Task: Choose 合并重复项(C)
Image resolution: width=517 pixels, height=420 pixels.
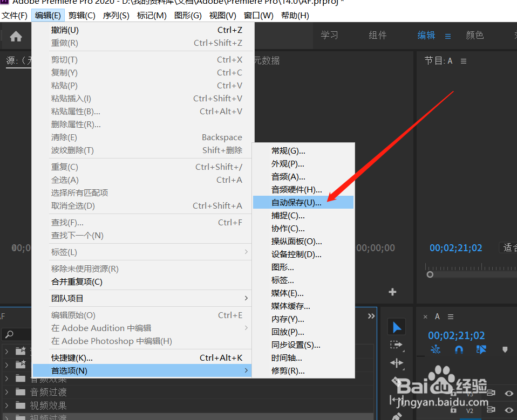Action: 142,282
